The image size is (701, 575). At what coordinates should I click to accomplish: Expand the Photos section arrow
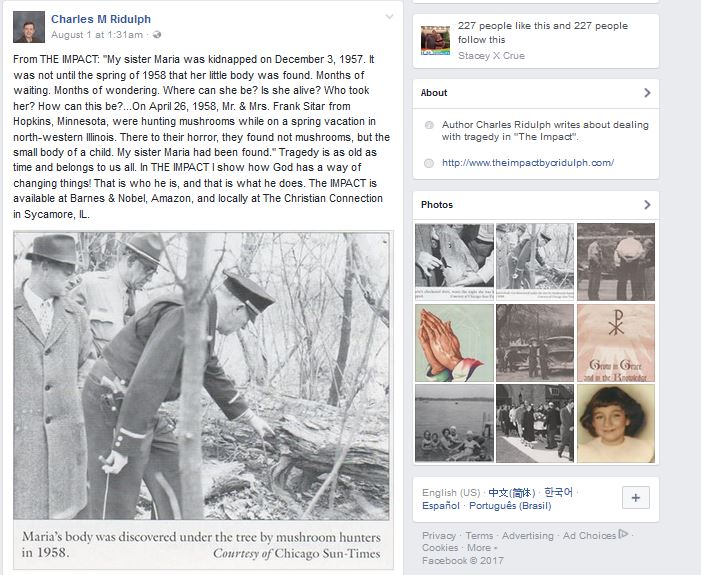click(647, 204)
